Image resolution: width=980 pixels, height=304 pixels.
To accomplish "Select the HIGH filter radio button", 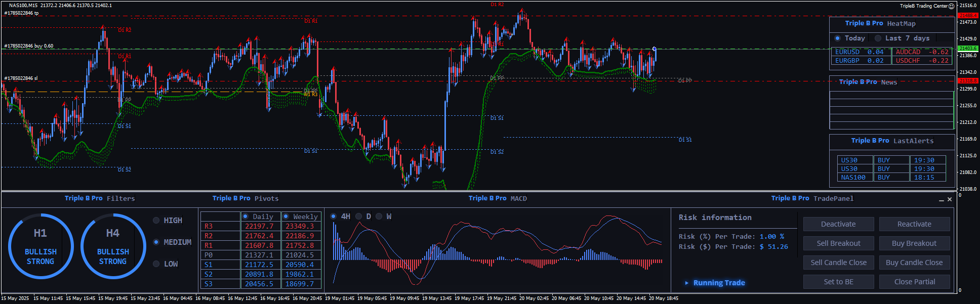I will (x=156, y=221).
